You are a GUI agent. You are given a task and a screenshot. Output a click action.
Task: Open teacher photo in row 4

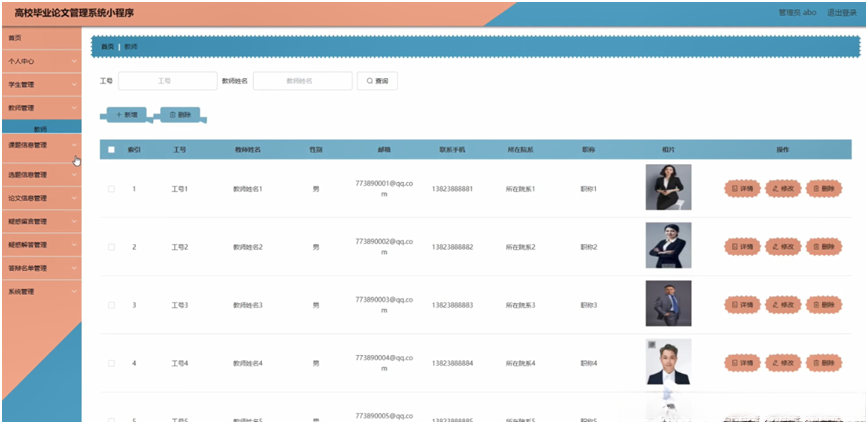(x=668, y=361)
